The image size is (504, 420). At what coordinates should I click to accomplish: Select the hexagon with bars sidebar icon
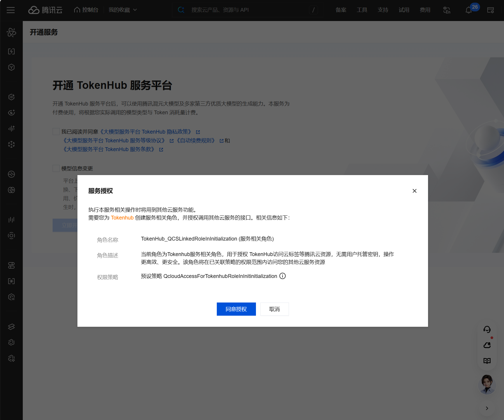coord(11,97)
